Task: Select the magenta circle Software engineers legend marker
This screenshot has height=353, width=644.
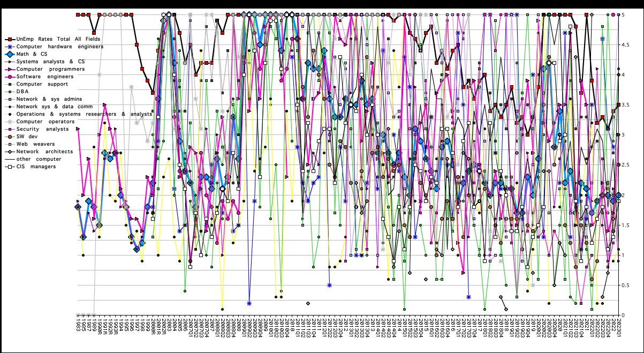Action: 9,77
